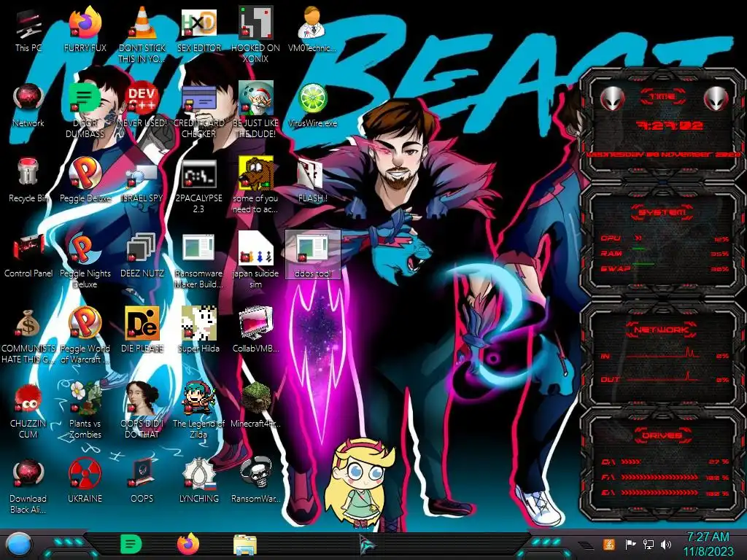Screen dimensions: 747x560
Task: Open the Java update tray icon
Action: tap(609, 544)
